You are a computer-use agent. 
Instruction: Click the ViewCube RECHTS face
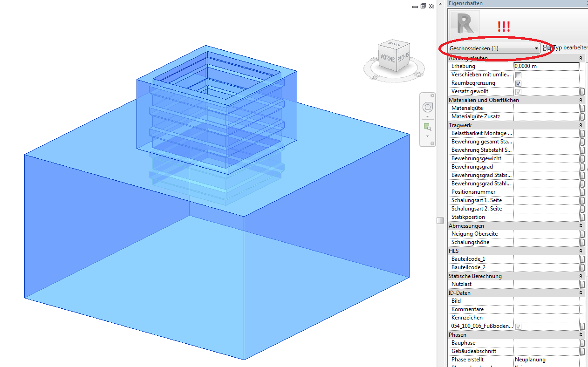[x=403, y=57]
